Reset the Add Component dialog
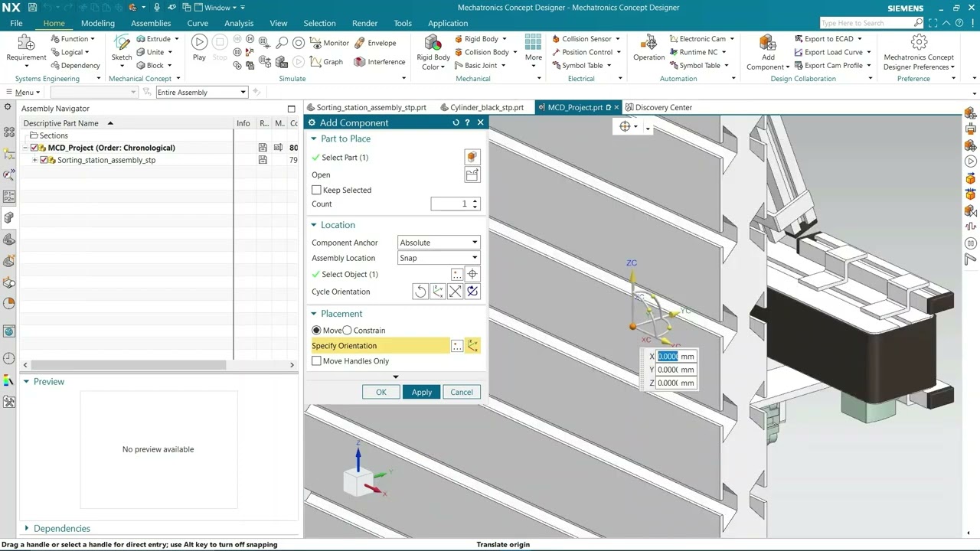The width and height of the screenshot is (980, 551). (x=456, y=122)
